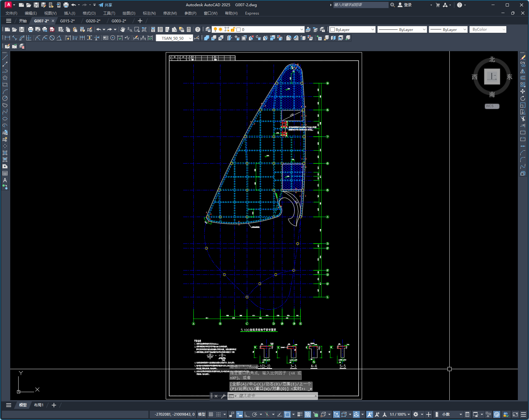Toggle ortho mode in status bar

tap(247, 414)
